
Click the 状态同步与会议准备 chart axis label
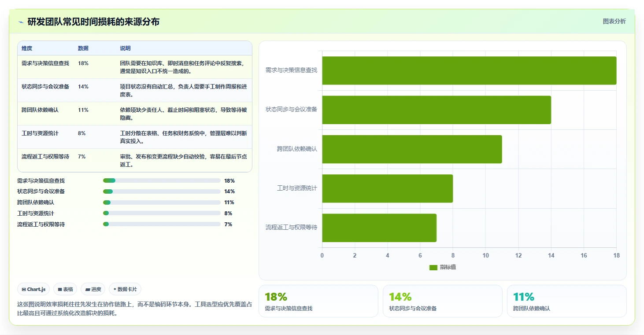coord(291,109)
